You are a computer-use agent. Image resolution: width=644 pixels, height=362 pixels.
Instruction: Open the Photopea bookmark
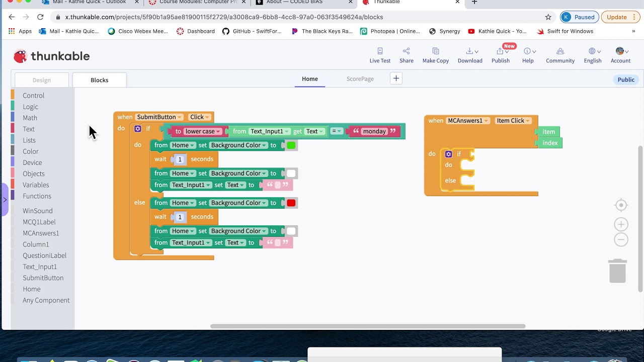pyautogui.click(x=390, y=31)
